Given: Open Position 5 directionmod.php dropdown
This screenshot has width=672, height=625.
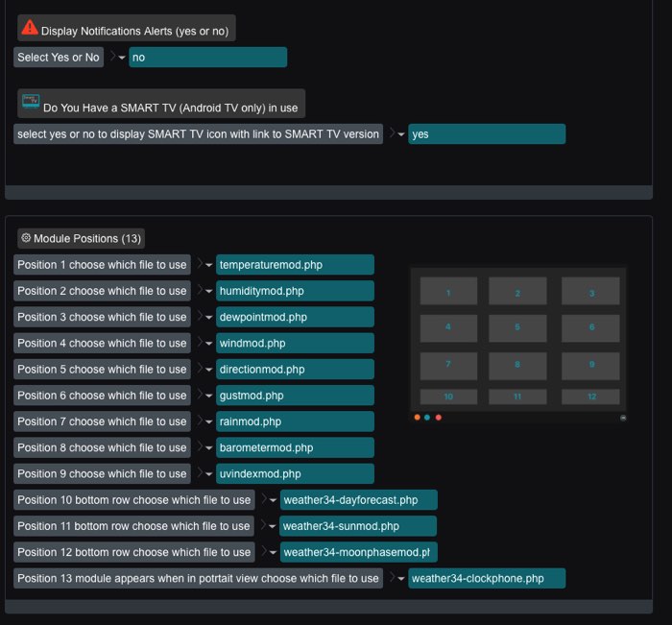Looking at the screenshot, I should 295,370.
